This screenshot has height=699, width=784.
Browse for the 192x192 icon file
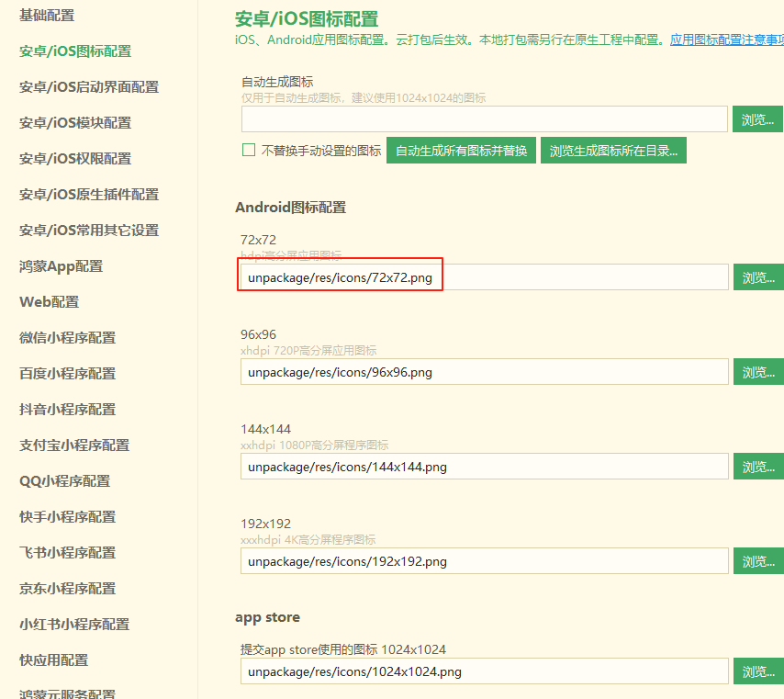click(x=757, y=561)
